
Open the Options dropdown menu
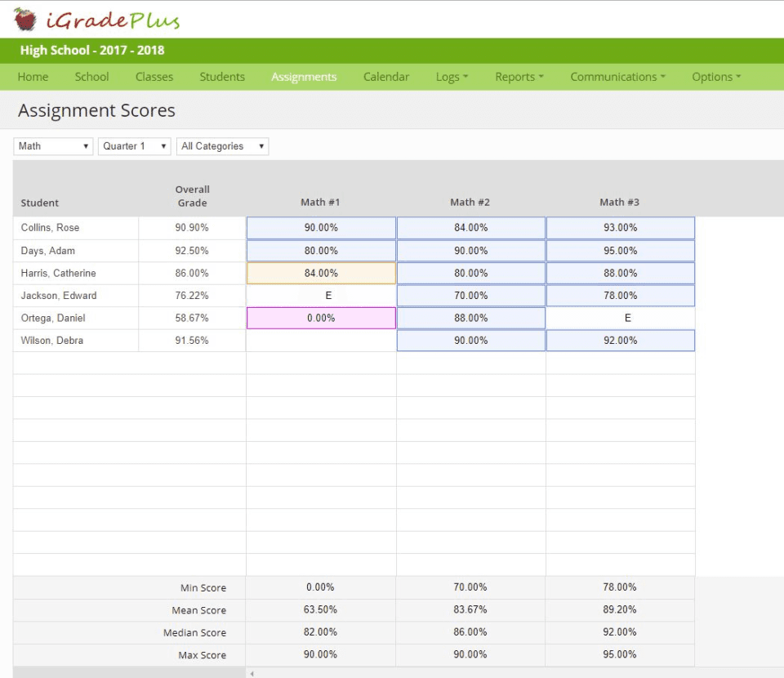(x=715, y=76)
